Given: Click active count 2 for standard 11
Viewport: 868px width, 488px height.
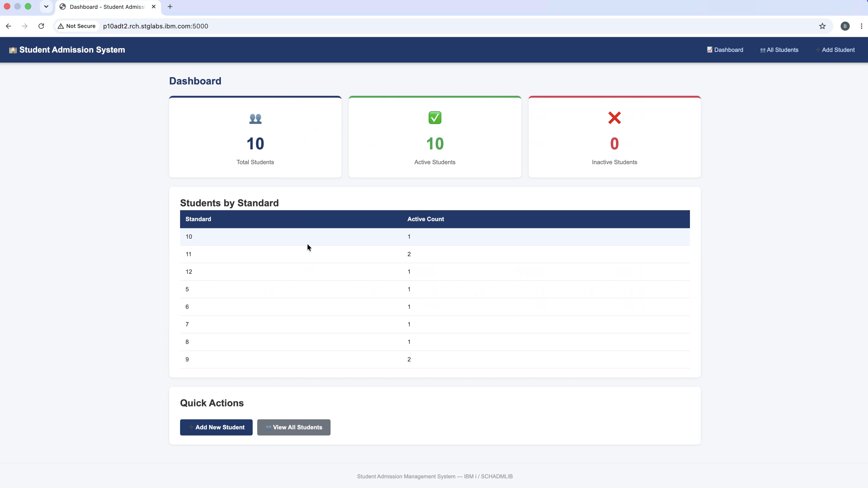Looking at the screenshot, I should tap(409, 254).
